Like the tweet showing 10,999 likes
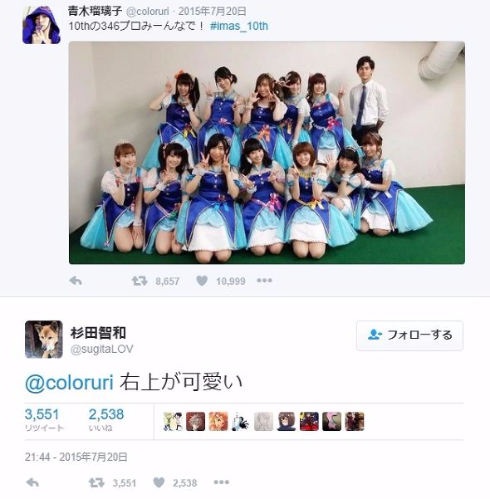The width and height of the screenshot is (490, 499). (x=202, y=281)
